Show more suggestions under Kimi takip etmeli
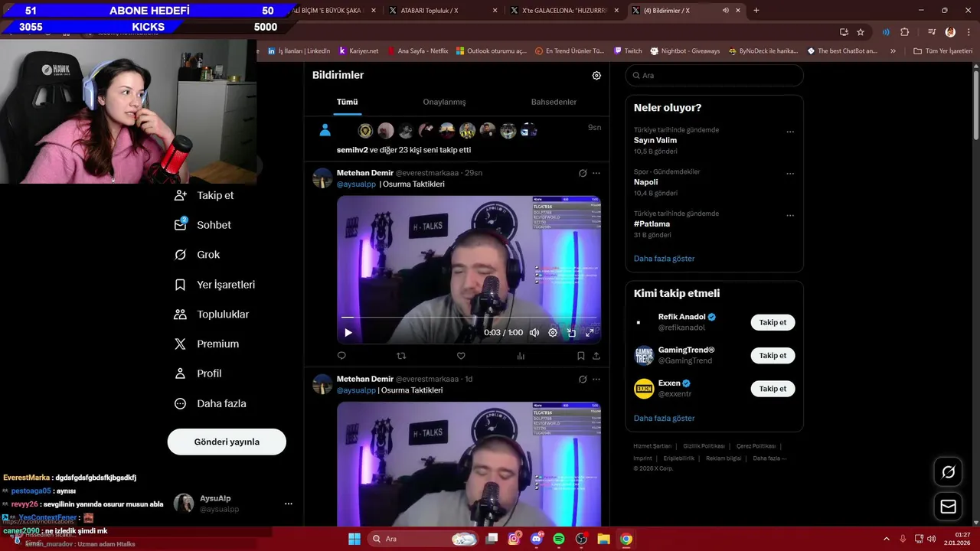The height and width of the screenshot is (551, 980). [665, 419]
